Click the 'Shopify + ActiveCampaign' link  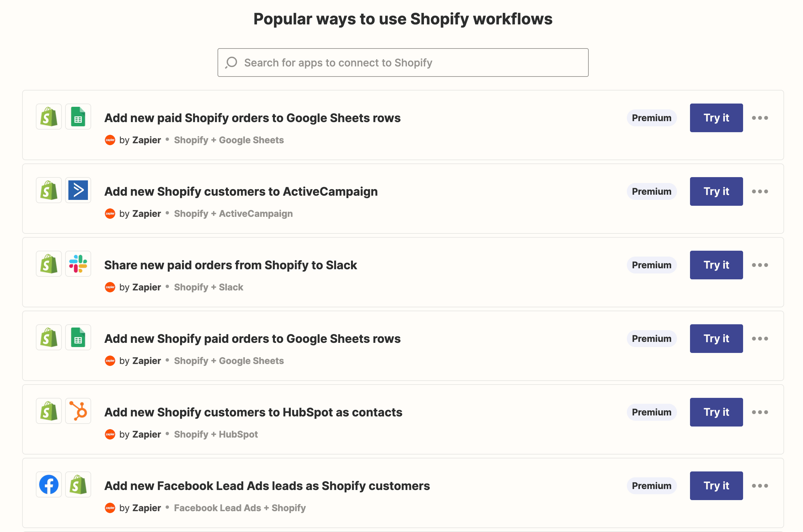tap(233, 214)
